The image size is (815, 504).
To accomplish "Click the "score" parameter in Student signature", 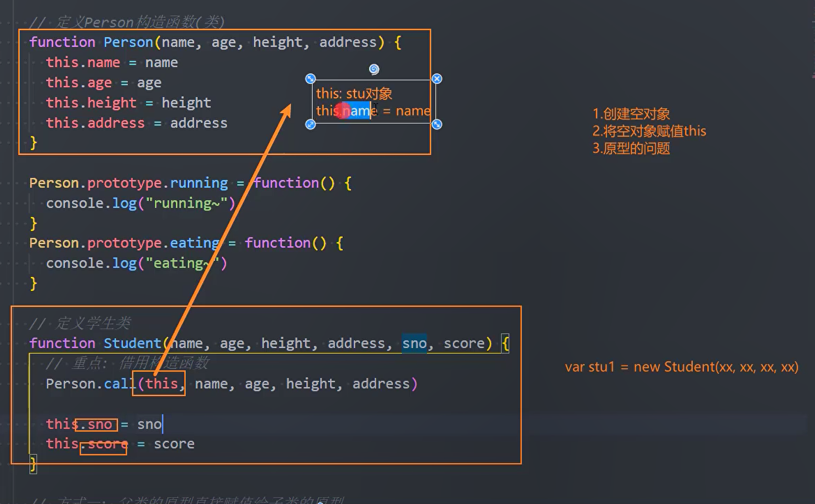I will (464, 343).
